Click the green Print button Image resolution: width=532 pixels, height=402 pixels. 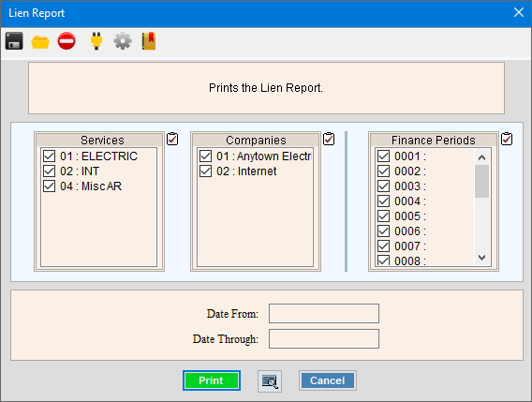click(x=212, y=380)
